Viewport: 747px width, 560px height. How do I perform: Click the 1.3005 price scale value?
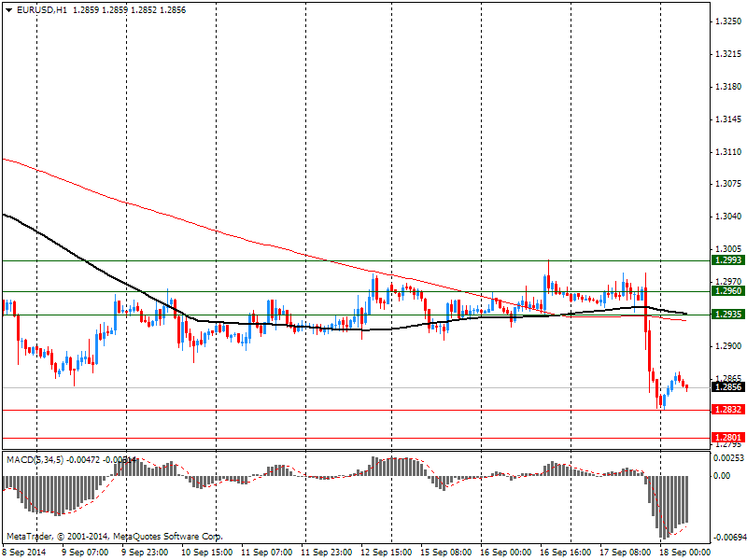tap(729, 249)
